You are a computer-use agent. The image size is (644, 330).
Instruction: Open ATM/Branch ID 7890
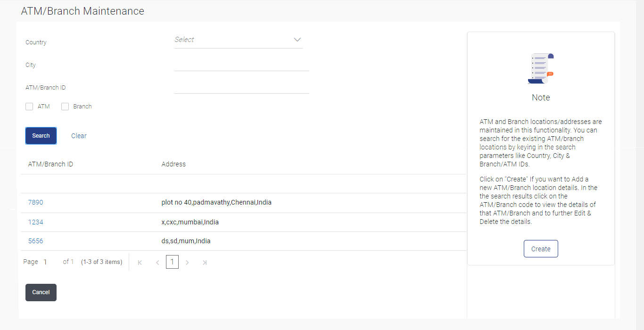point(35,203)
